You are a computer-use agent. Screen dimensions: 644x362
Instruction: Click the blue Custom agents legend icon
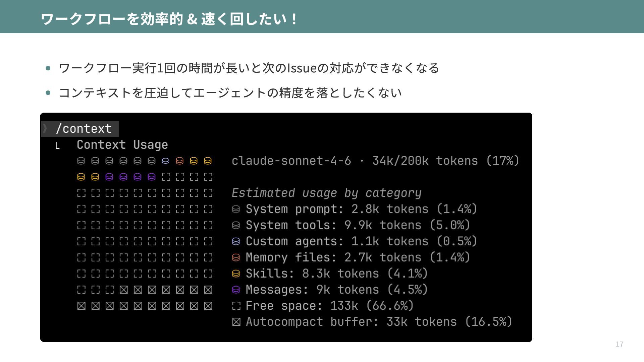coord(236,241)
